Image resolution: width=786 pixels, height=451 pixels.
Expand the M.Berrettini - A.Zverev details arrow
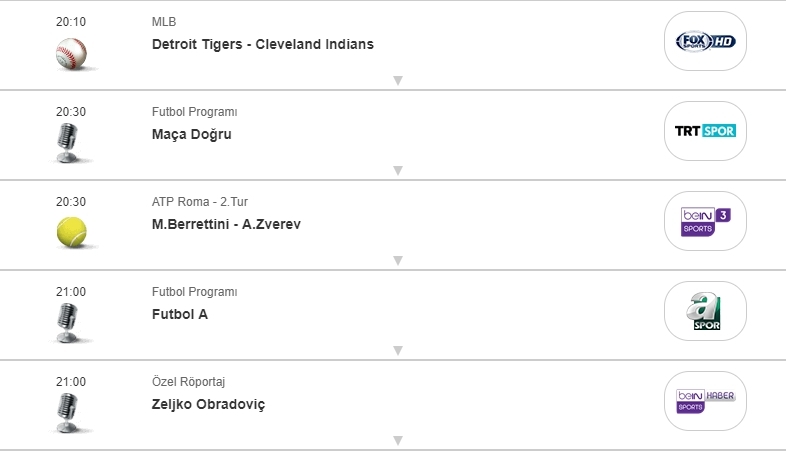tap(397, 261)
